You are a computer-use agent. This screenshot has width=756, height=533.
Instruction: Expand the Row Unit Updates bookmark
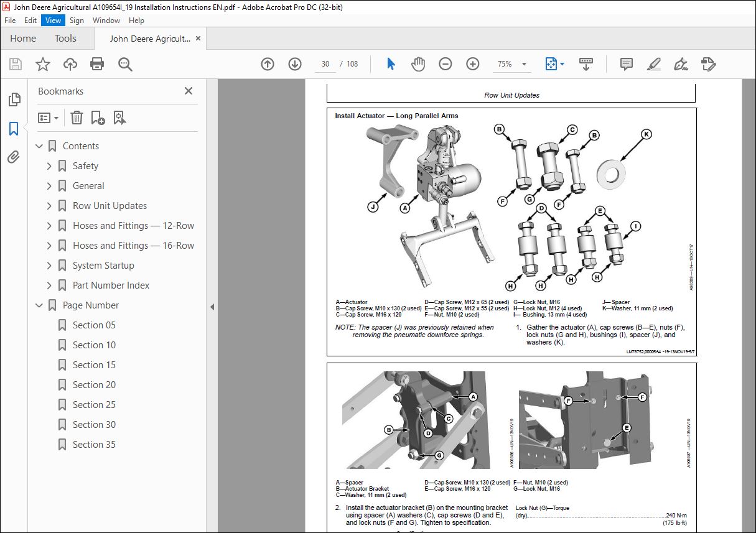pyautogui.click(x=50, y=206)
